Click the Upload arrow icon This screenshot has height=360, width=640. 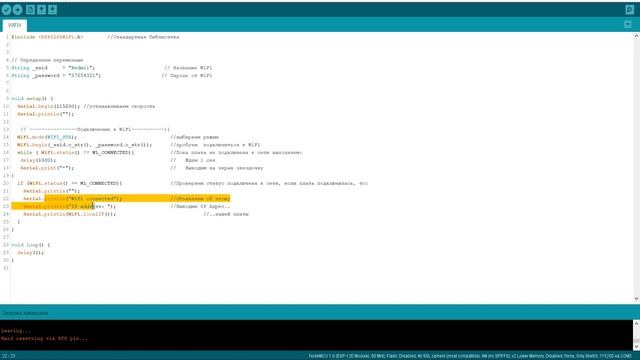(x=18, y=9)
